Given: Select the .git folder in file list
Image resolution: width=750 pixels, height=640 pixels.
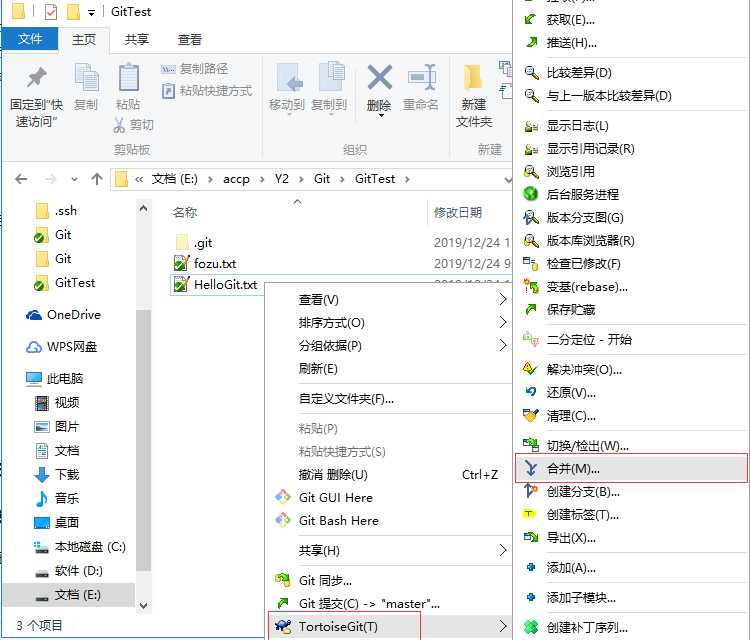Looking at the screenshot, I should pos(194,243).
